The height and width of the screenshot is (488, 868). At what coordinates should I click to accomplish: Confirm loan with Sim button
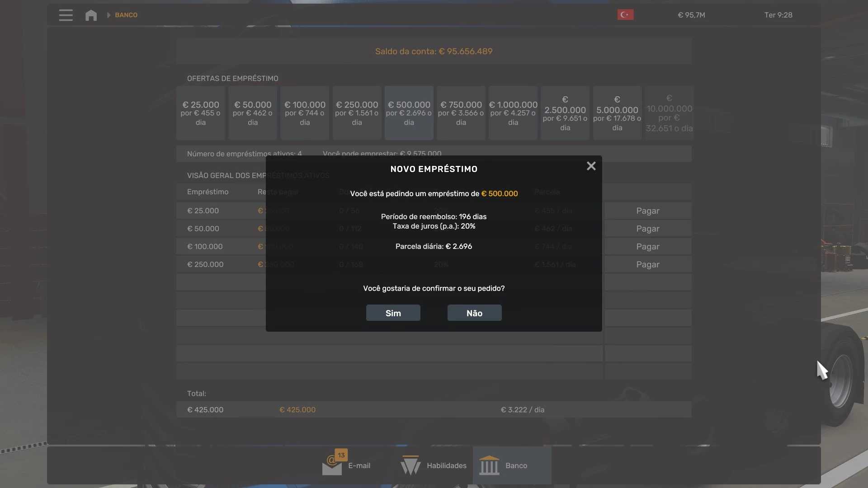[393, 313]
